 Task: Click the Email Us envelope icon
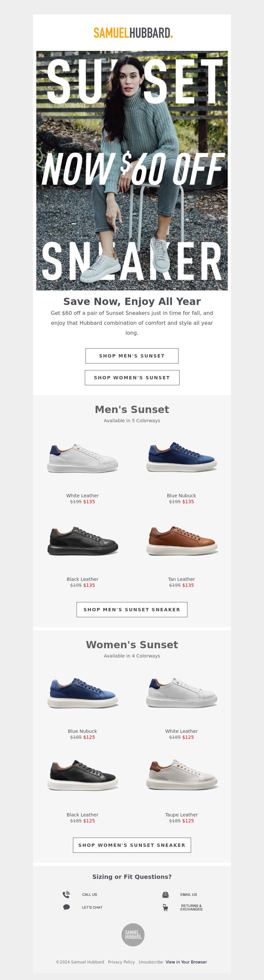point(165,894)
